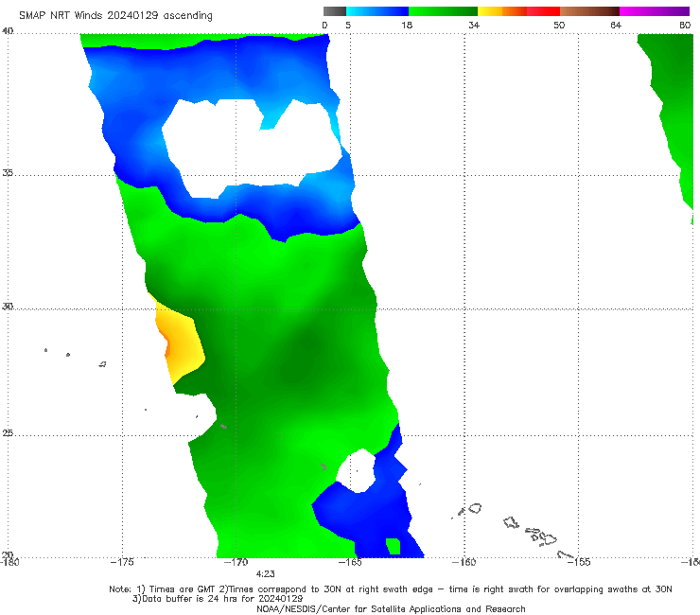
Task: Click the latitude label '40'
Action: [x=8, y=30]
